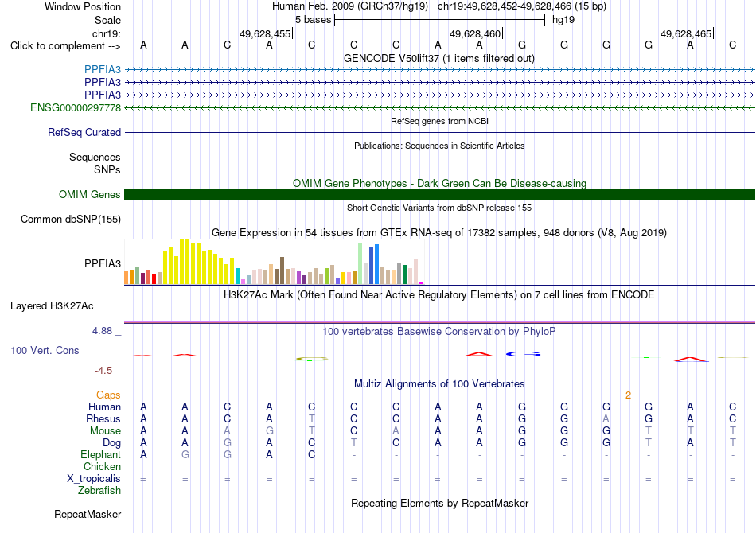This screenshot has width=756, height=533.
Task: Open "Publications: Sequences in Scientific Articles" title
Action: coord(439,146)
